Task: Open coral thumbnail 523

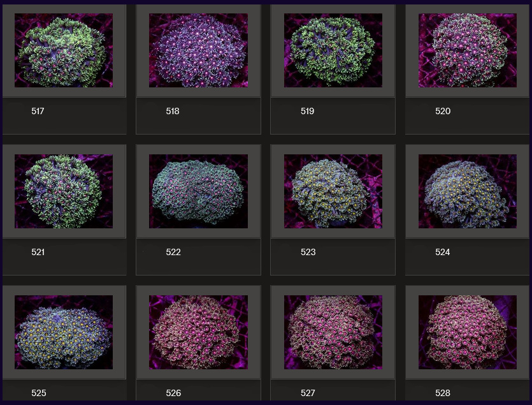Action: (333, 191)
